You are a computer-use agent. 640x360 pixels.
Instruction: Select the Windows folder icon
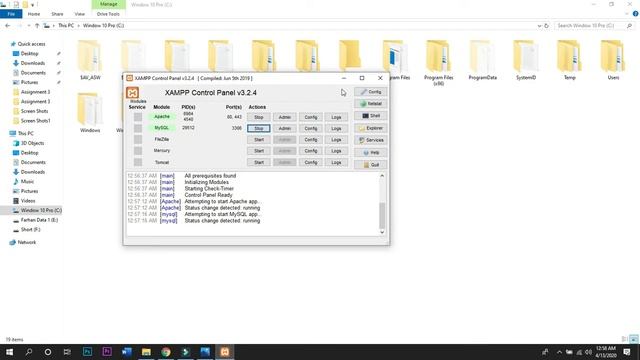(x=90, y=109)
